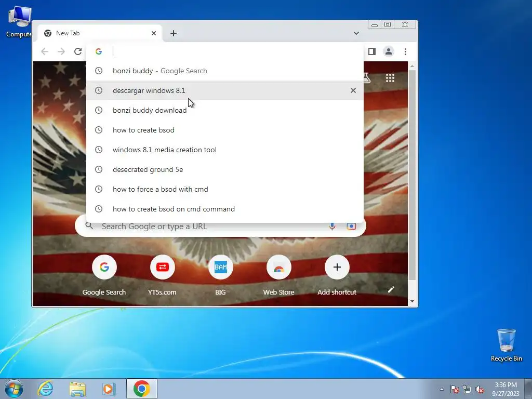Select the Recycle Bin desktop icon
This screenshot has width=532, height=399.
coord(506,345)
